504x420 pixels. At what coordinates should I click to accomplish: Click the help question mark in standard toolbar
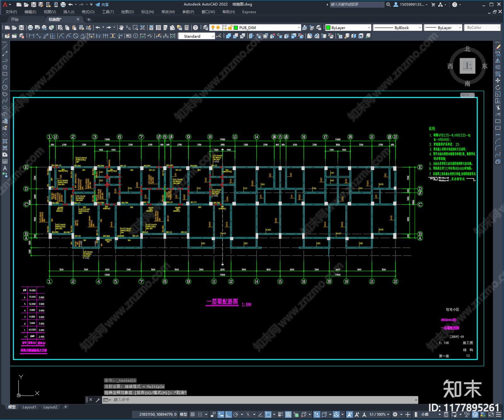(196, 28)
